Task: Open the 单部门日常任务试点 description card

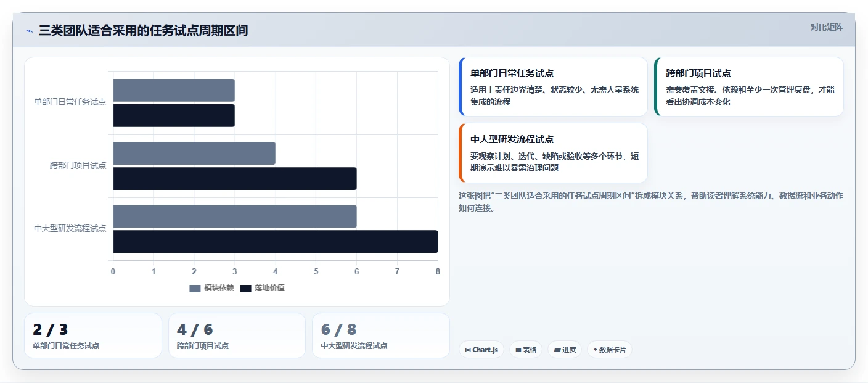Action: 553,87
